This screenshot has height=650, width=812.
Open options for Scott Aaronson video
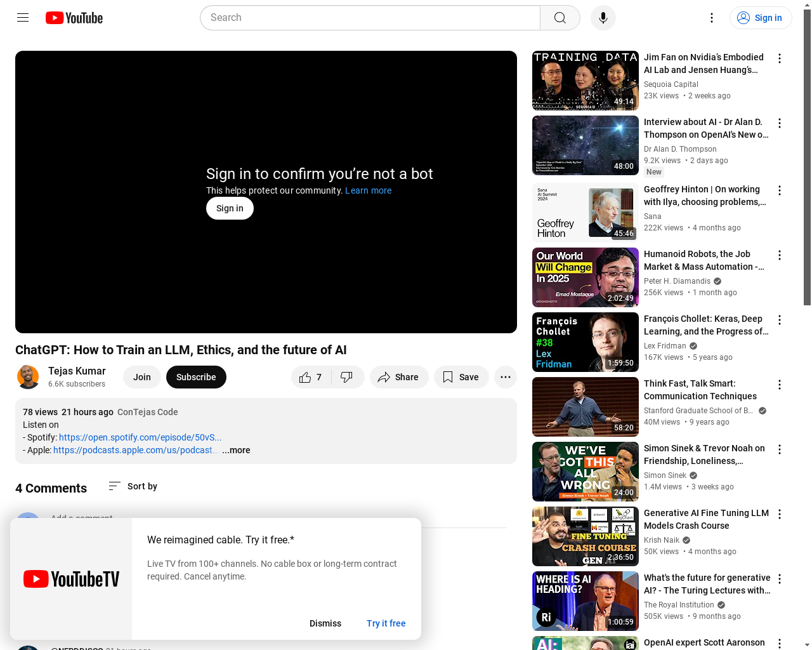tap(780, 643)
